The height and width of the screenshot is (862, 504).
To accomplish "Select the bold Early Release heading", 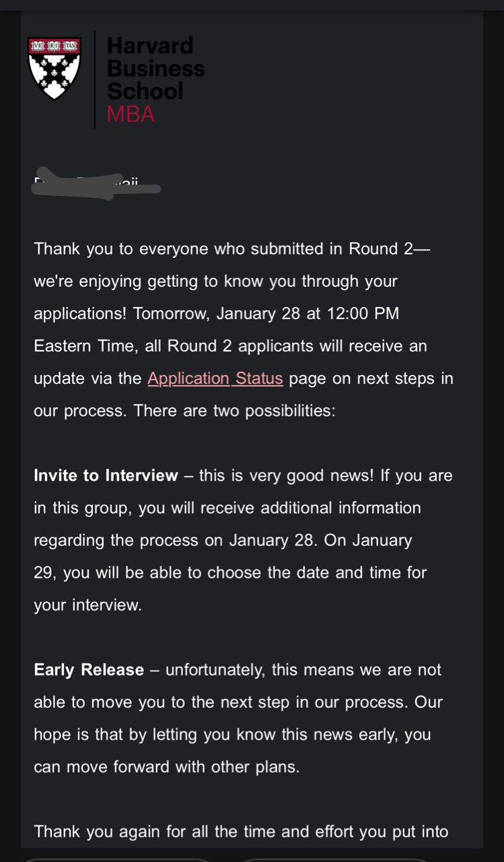I will click(89, 670).
